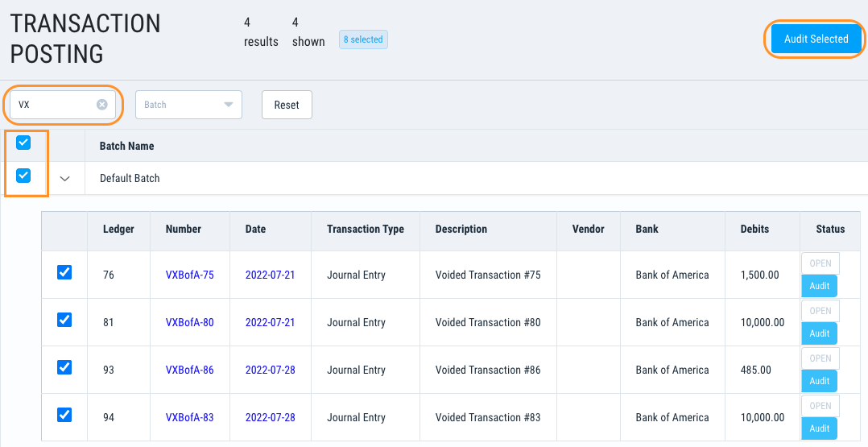Click the TRANSACTION POSTING page title
Screen dimensions: 868x447
(85, 39)
